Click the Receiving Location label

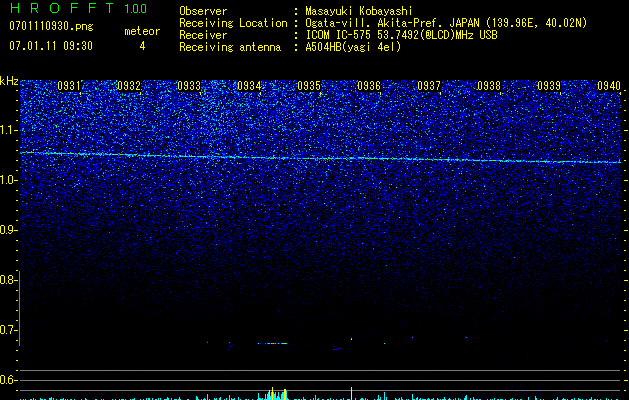233,23
